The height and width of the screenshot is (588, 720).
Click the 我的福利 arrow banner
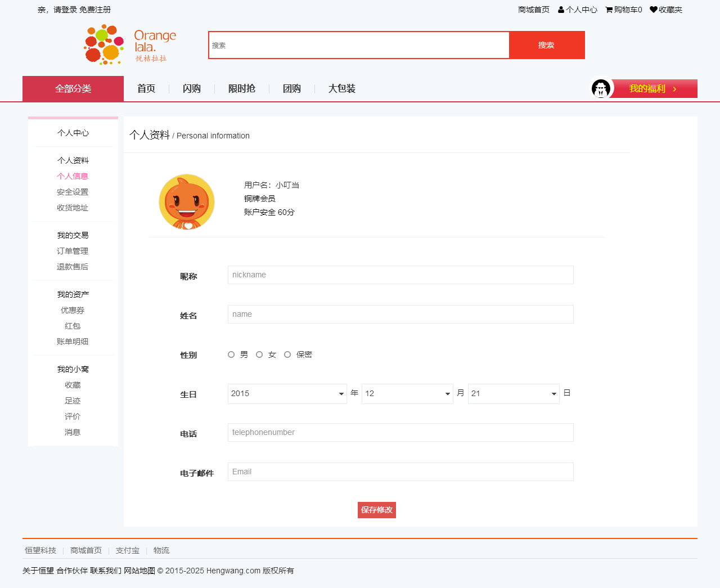pyautogui.click(x=654, y=89)
